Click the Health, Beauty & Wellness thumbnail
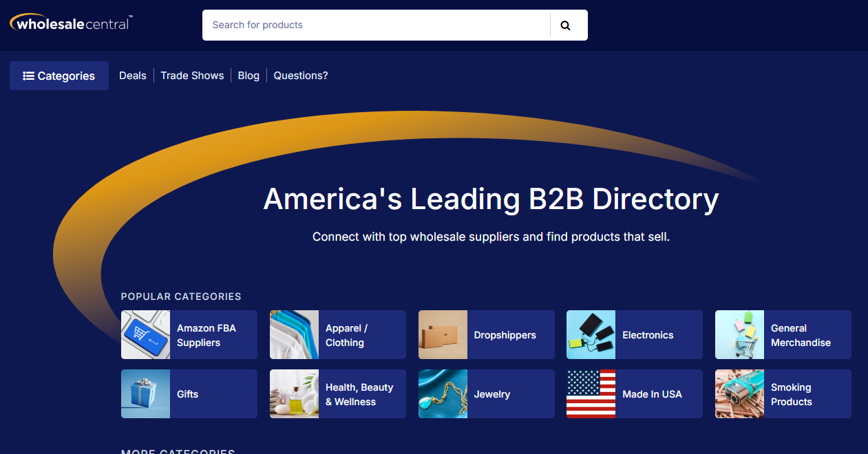 [294, 394]
